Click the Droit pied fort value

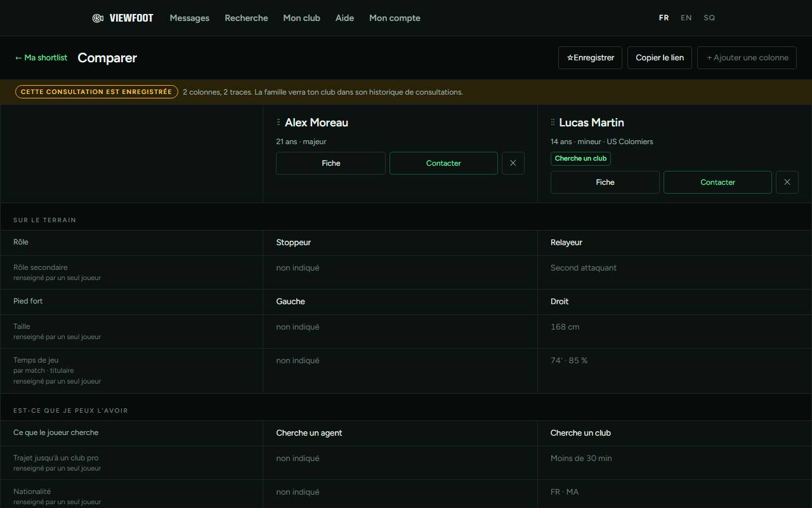tap(560, 302)
